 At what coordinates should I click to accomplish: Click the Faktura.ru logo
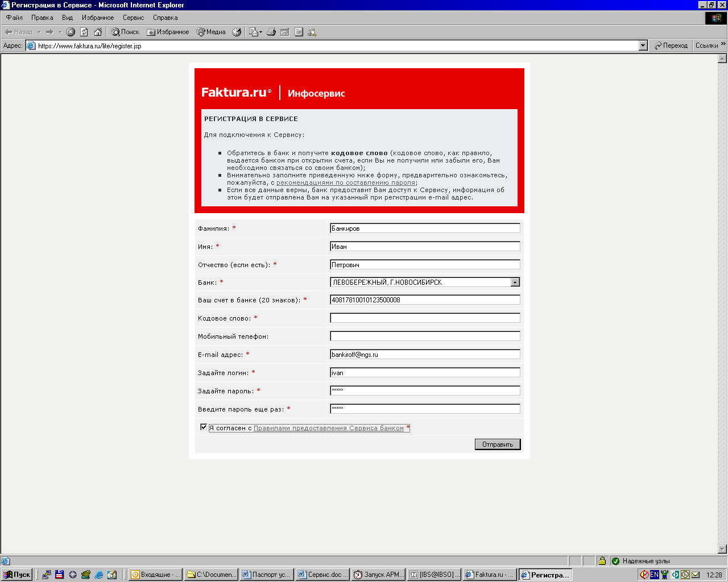point(237,92)
